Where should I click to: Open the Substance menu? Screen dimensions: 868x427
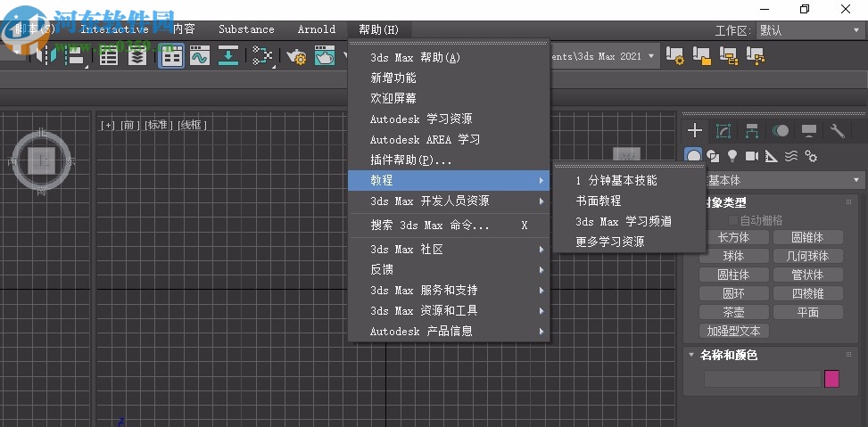[246, 29]
